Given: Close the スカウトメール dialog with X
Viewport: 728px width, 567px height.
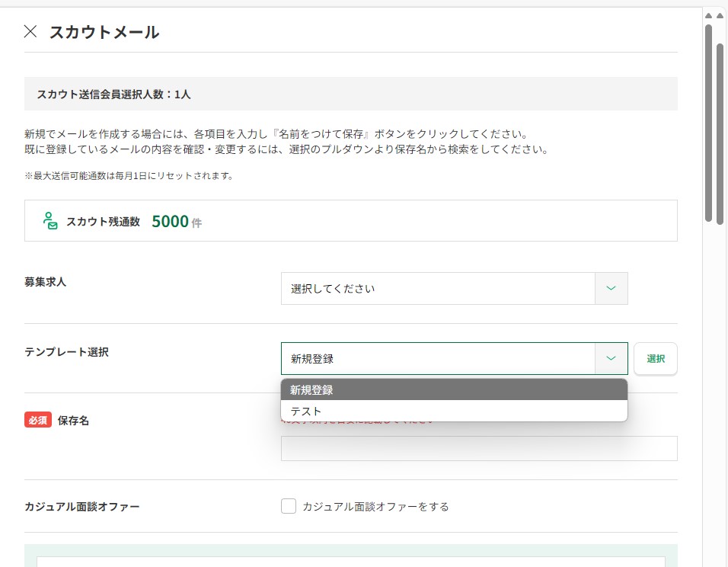Looking at the screenshot, I should pyautogui.click(x=30, y=31).
